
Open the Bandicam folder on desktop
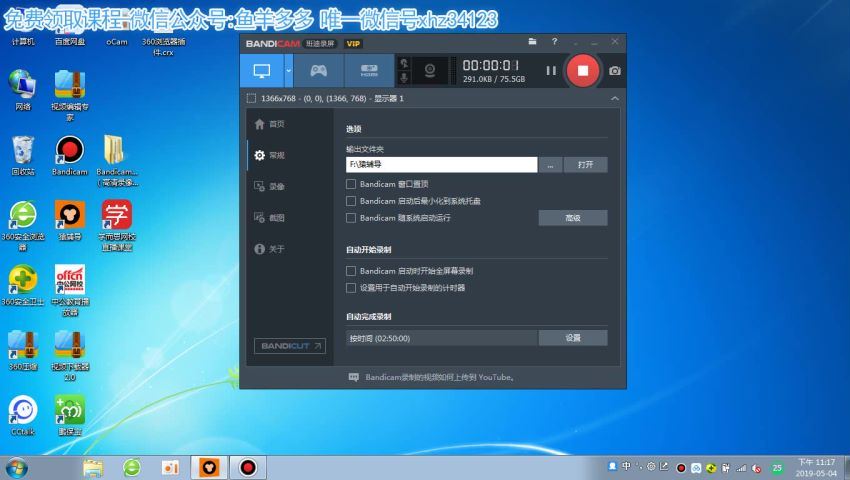(x=117, y=161)
